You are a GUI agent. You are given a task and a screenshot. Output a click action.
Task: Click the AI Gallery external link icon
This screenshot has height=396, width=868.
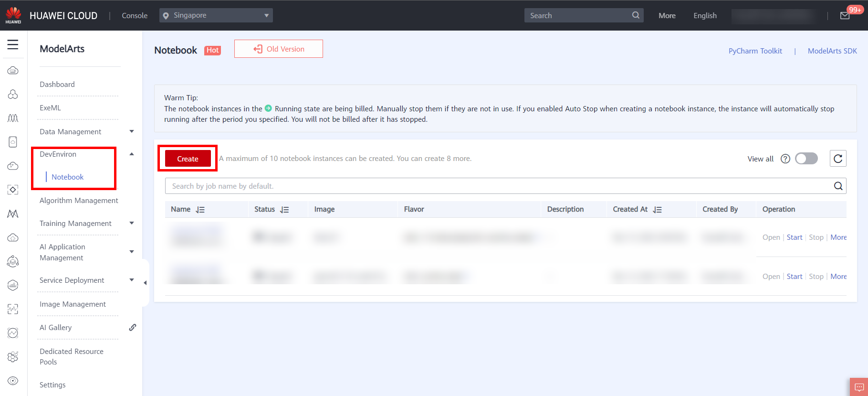click(x=133, y=328)
